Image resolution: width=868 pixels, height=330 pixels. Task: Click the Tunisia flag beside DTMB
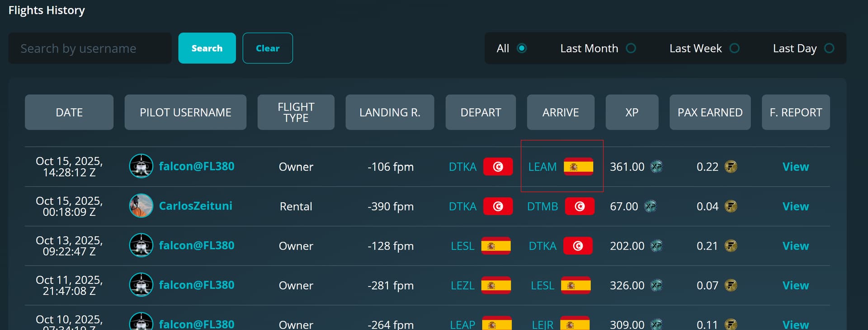(580, 206)
